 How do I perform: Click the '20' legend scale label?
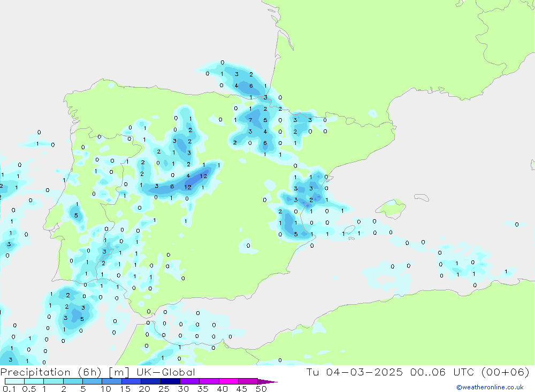144,389
